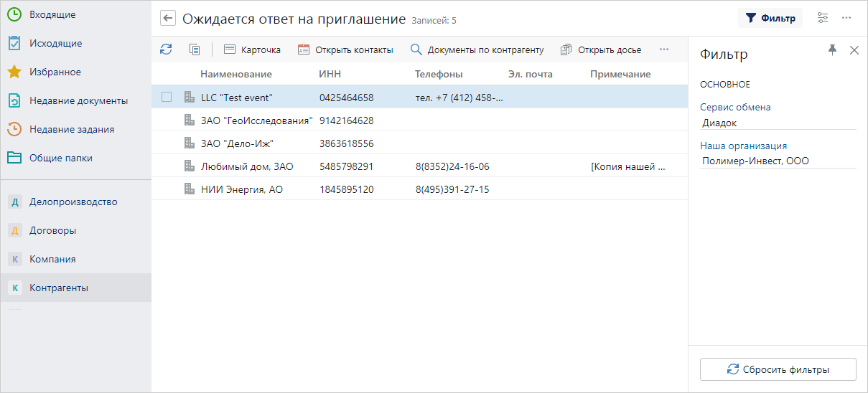Open toolbar overflow menu after Open dossier
Screen dimensions: 868x393
tap(663, 49)
